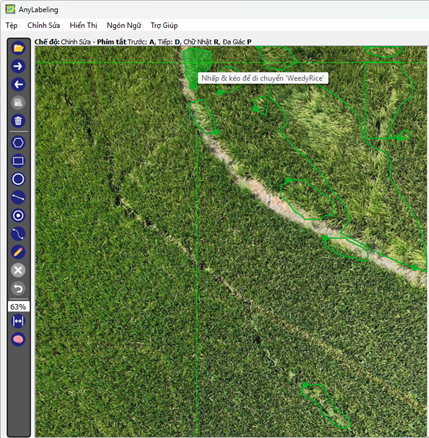Delete file with trash can icon
Screen dimensions: 429x438
point(18,120)
